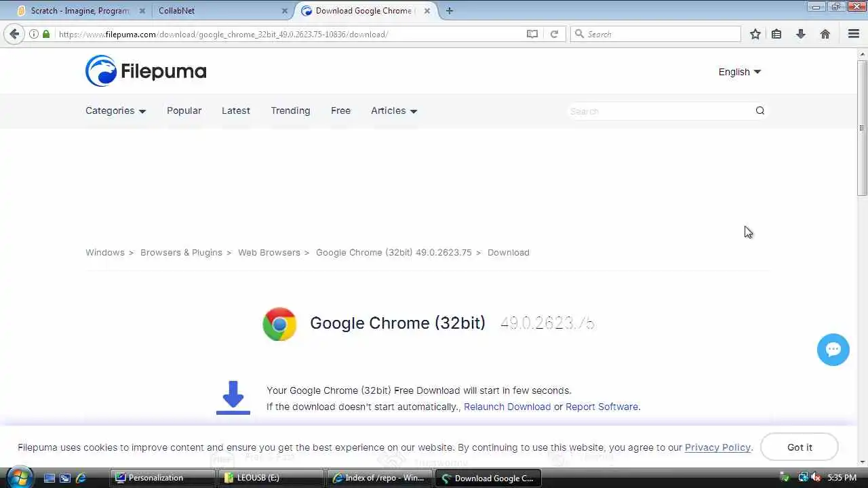Open the English language dropdown

click(x=740, y=72)
